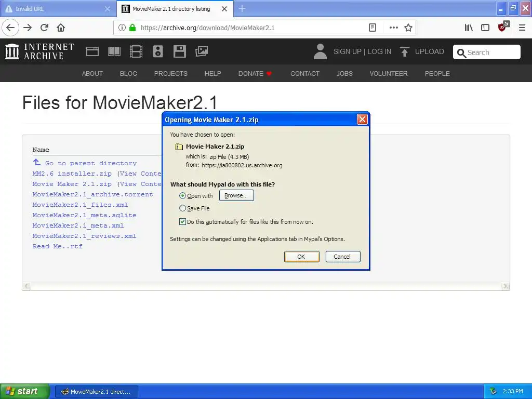532x399 pixels.
Task: Confirm the dialog with OK
Action: [x=302, y=257]
